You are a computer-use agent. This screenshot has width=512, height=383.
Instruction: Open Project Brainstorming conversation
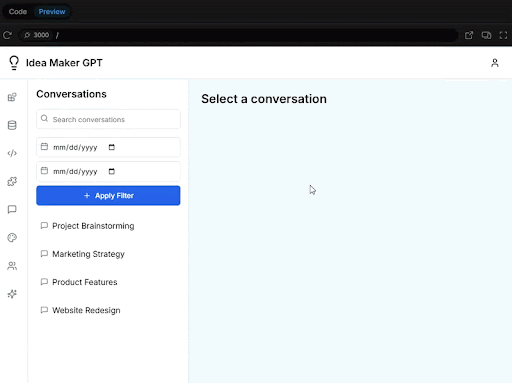pyautogui.click(x=108, y=226)
